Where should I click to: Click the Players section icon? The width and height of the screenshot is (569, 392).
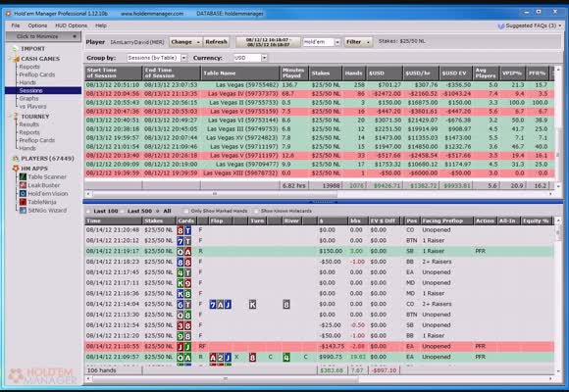(16, 159)
